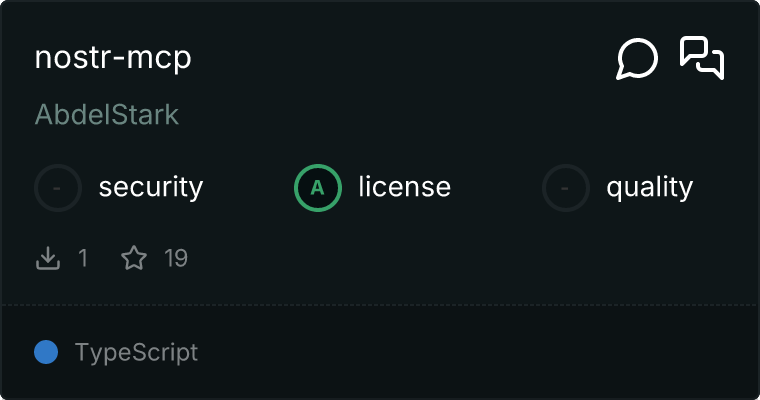
Task: Select the license label text
Action: pyautogui.click(x=405, y=187)
